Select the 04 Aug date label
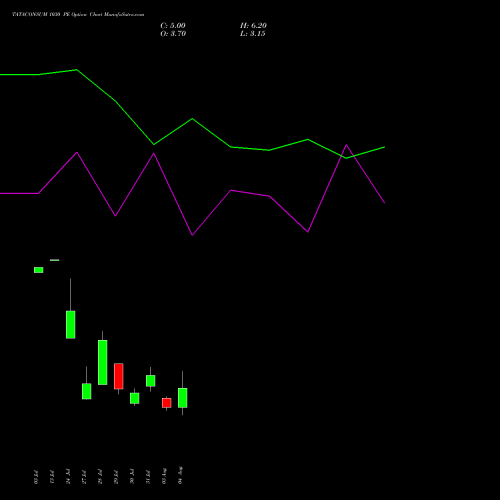Screen dimensions: 500x500 [180, 475]
